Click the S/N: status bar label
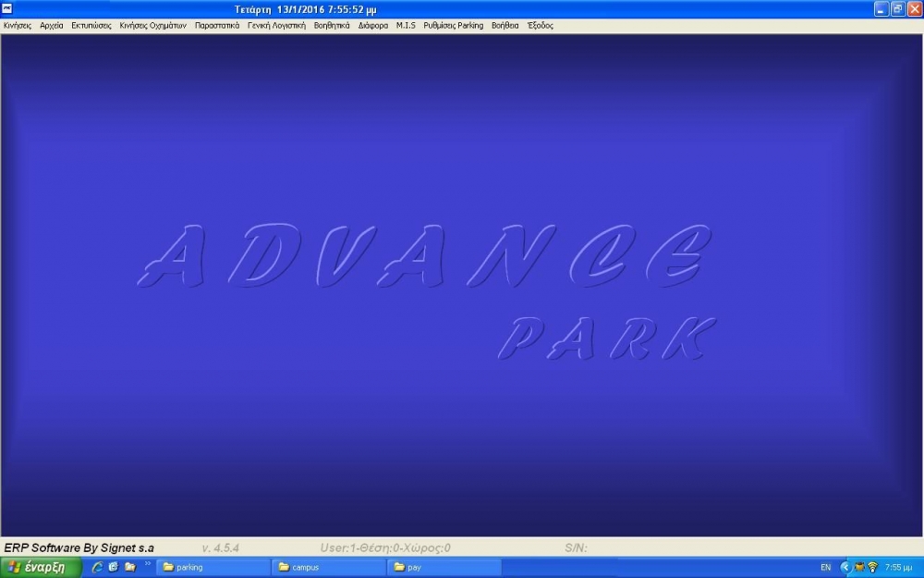Image resolution: width=924 pixels, height=578 pixels. coord(576,547)
